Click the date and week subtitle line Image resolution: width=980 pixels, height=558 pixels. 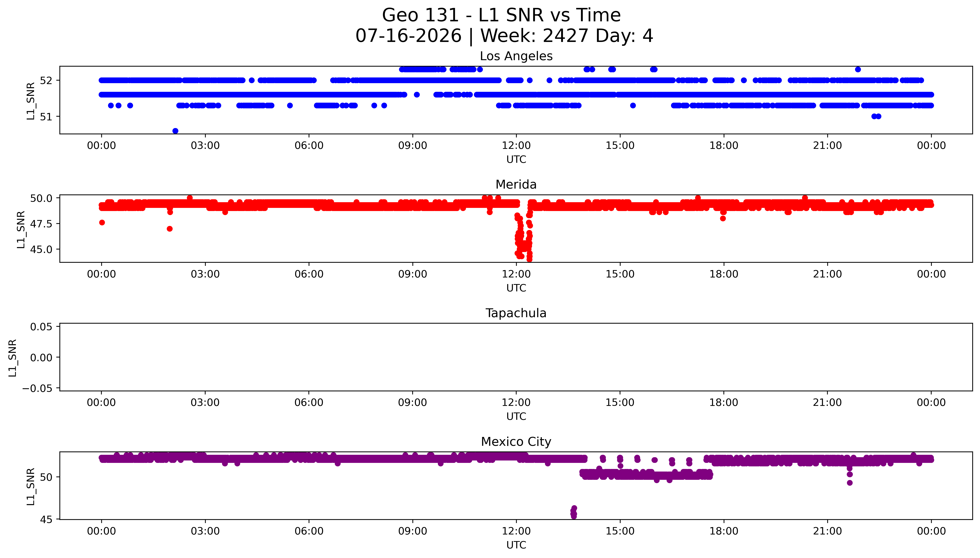(504, 36)
